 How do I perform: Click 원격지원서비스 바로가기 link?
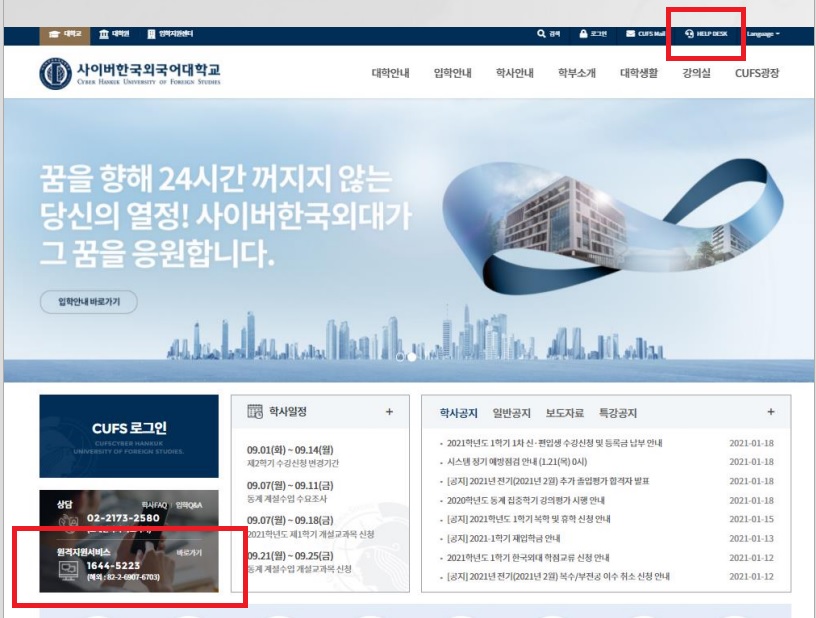point(189,552)
